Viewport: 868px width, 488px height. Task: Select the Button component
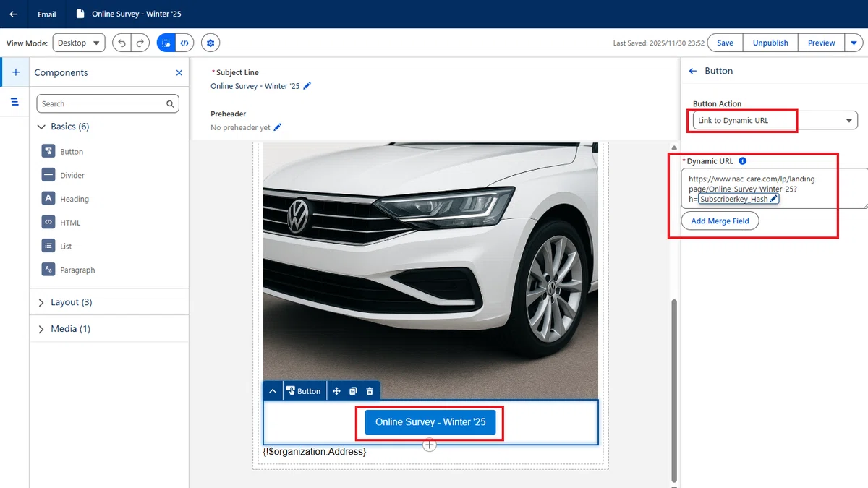[62, 151]
